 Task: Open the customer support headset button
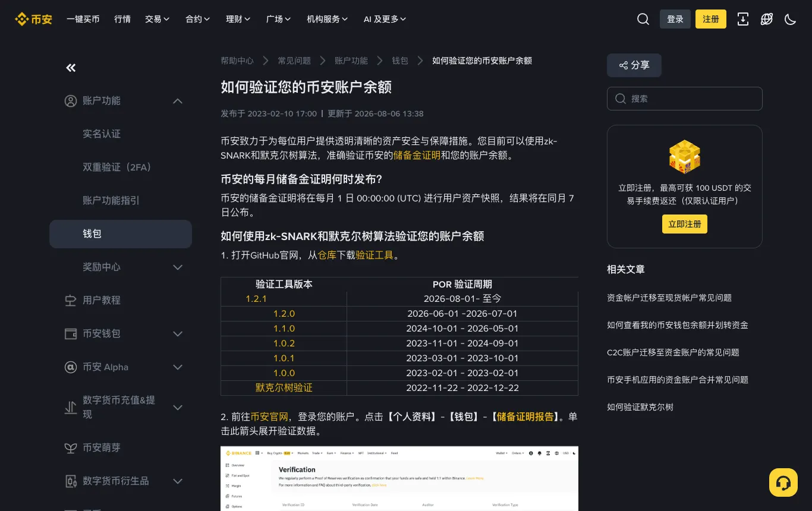coord(783,482)
